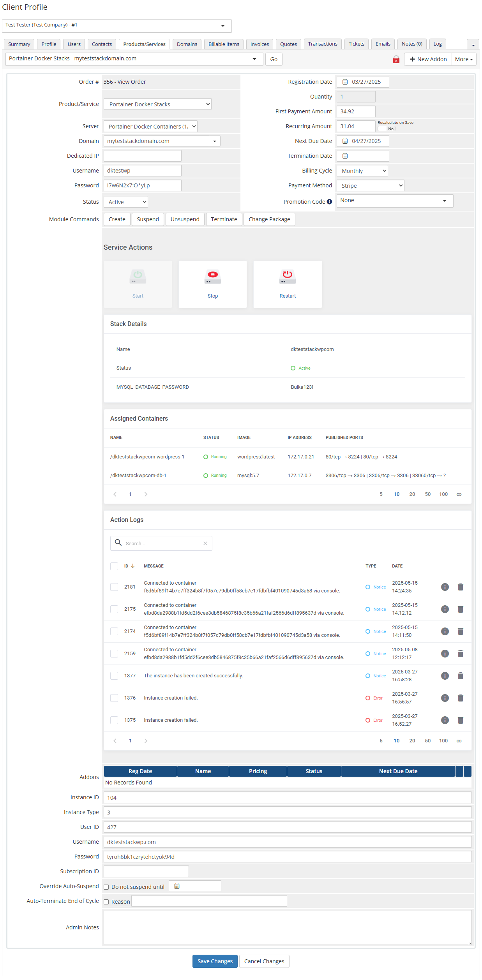Viewport: 482px width, 980px height.
Task: Switch to the Summary tab
Action: coord(19,44)
